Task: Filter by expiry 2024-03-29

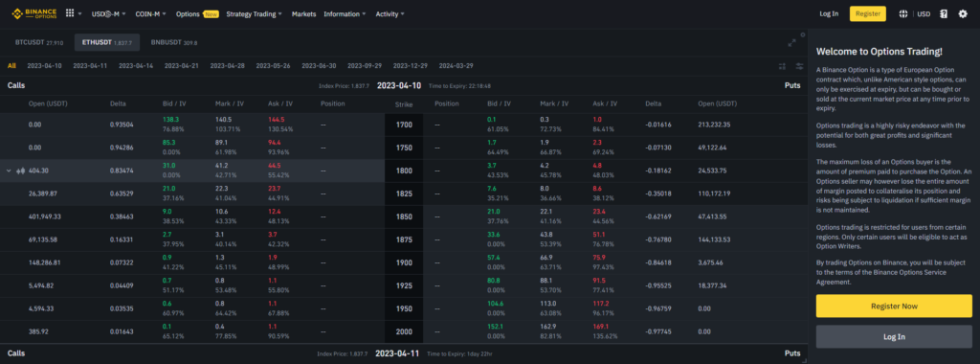Action: point(457,66)
